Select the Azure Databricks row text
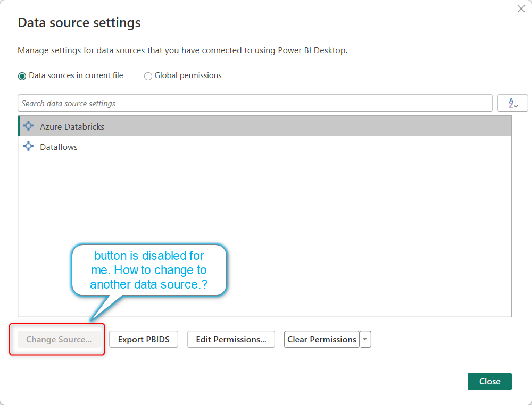Screen dimensions: 532x405 [x=72, y=126]
